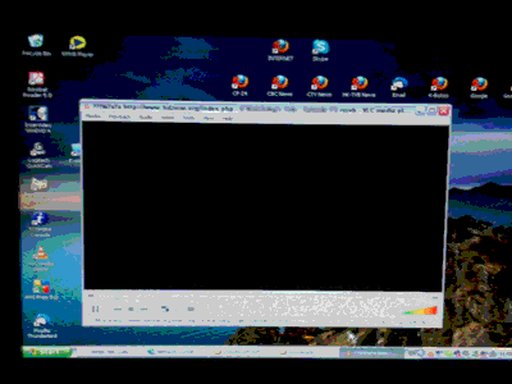Open the Help menu in VLC

point(228,118)
